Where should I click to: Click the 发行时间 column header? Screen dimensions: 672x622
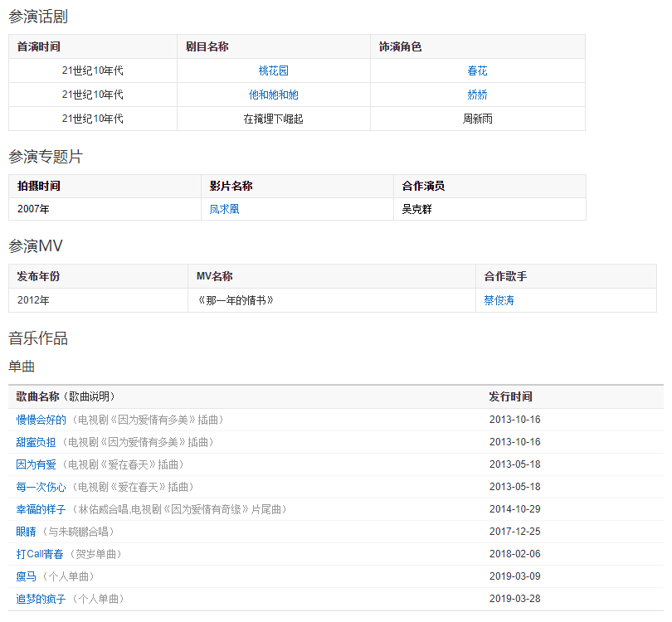click(510, 397)
